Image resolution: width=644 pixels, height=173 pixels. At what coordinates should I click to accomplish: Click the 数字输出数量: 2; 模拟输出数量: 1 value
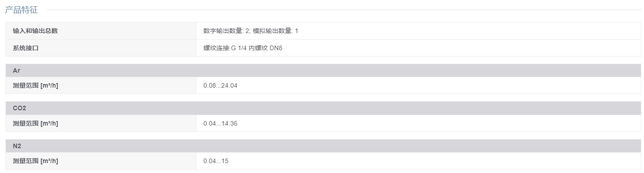click(251, 31)
